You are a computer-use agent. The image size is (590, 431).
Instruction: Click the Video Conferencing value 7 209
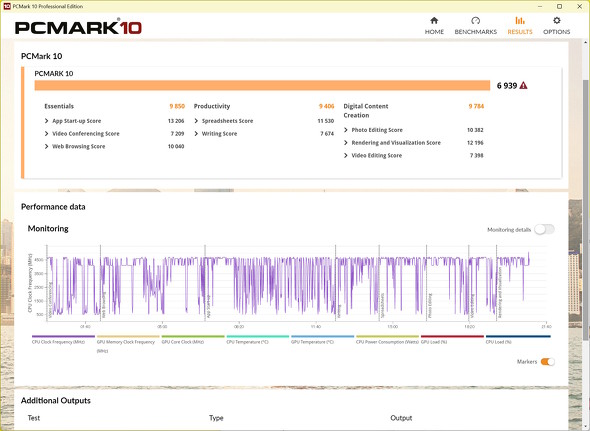[x=177, y=134]
